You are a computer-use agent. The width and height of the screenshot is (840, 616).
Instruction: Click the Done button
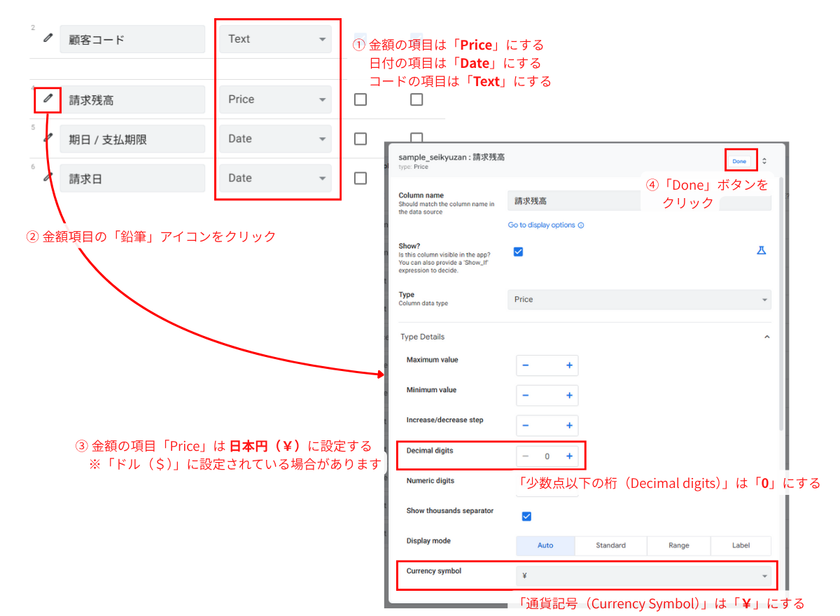(x=740, y=160)
